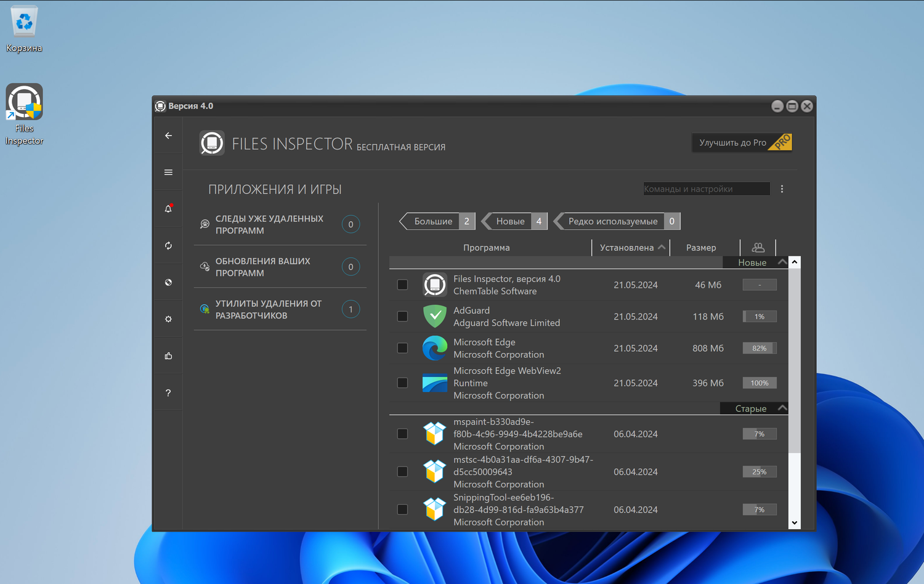The width and height of the screenshot is (924, 584).
Task: Focus the Команды и настройки search field
Action: pyautogui.click(x=707, y=189)
